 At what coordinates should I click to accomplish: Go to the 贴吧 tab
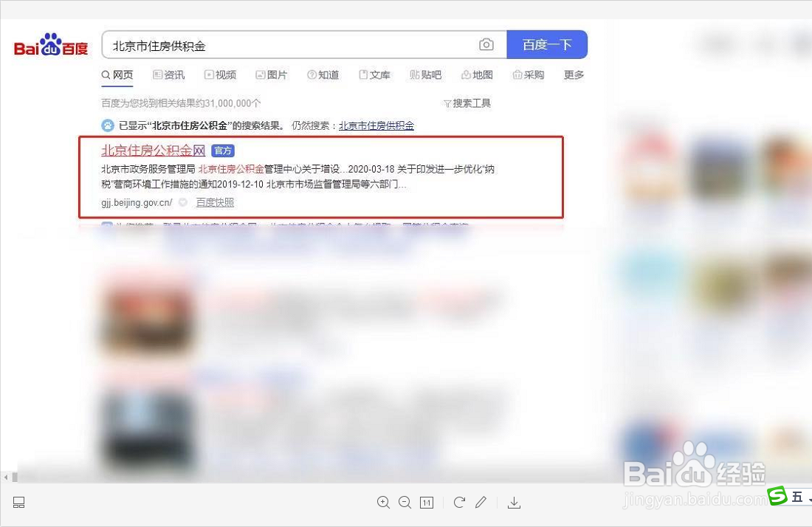[x=426, y=75]
